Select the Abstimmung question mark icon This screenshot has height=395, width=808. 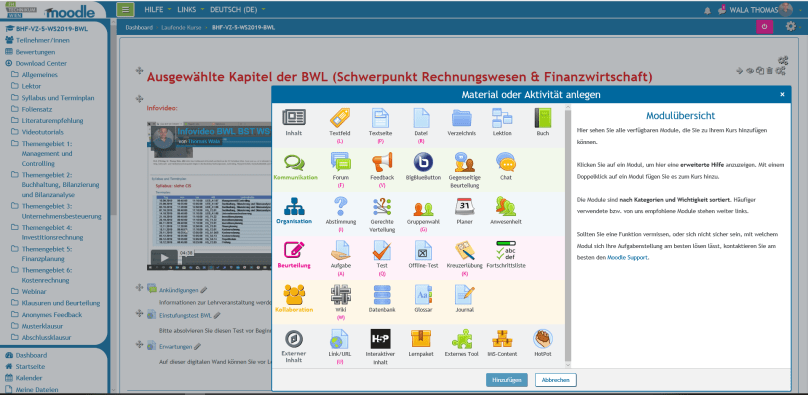(341, 206)
